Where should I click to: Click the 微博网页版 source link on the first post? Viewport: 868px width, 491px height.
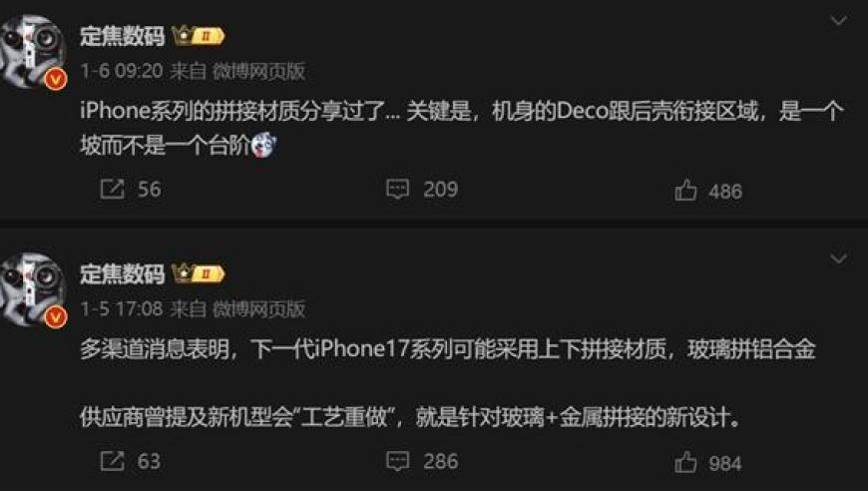pos(258,71)
